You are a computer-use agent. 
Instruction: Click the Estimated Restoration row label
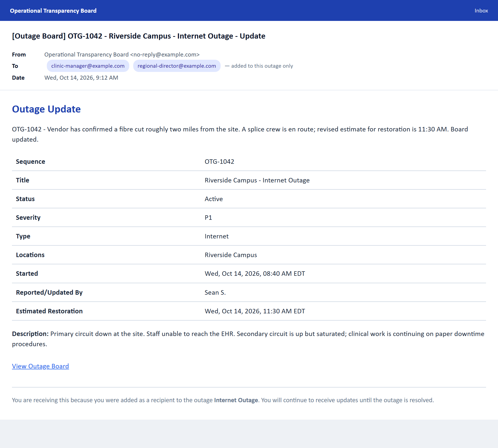coord(49,311)
